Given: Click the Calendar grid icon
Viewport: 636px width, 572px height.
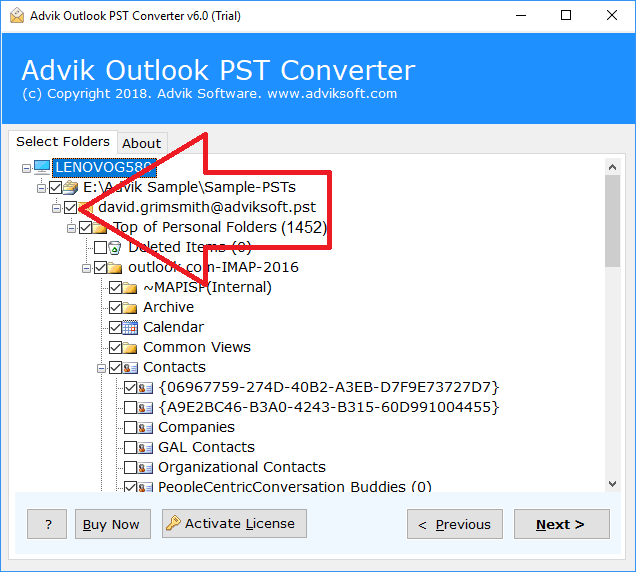Looking at the screenshot, I should 130,327.
